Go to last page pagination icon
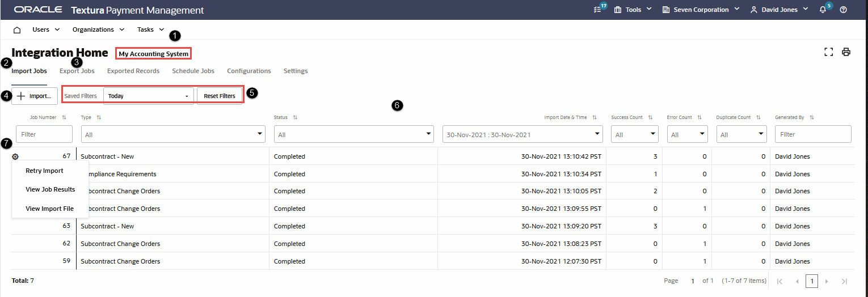868x297 pixels. coord(844,281)
